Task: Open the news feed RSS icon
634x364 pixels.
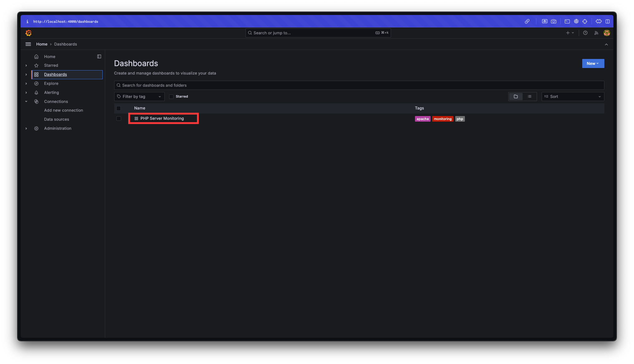Action: [596, 33]
